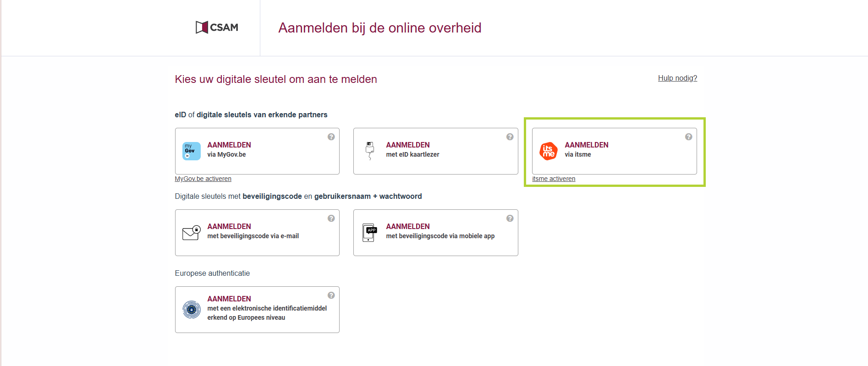Select 'Aanmelden met eID kaartlezer' text
868x366 pixels.
point(412,149)
